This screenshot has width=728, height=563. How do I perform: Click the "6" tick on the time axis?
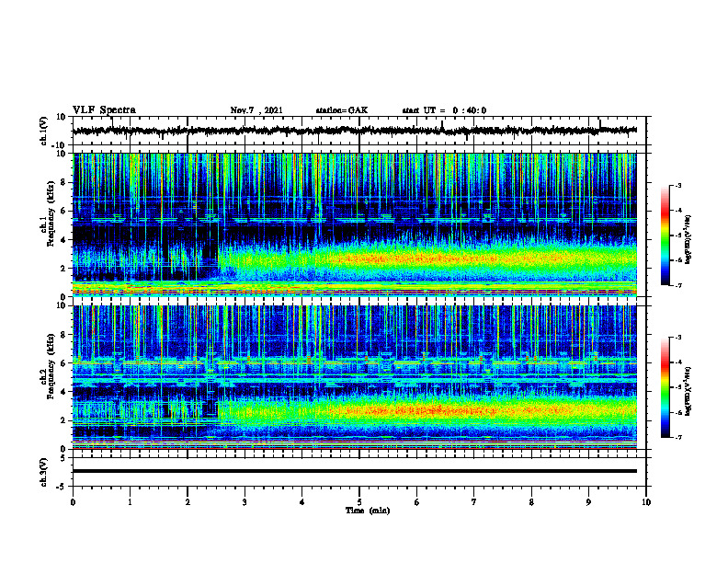[417, 502]
